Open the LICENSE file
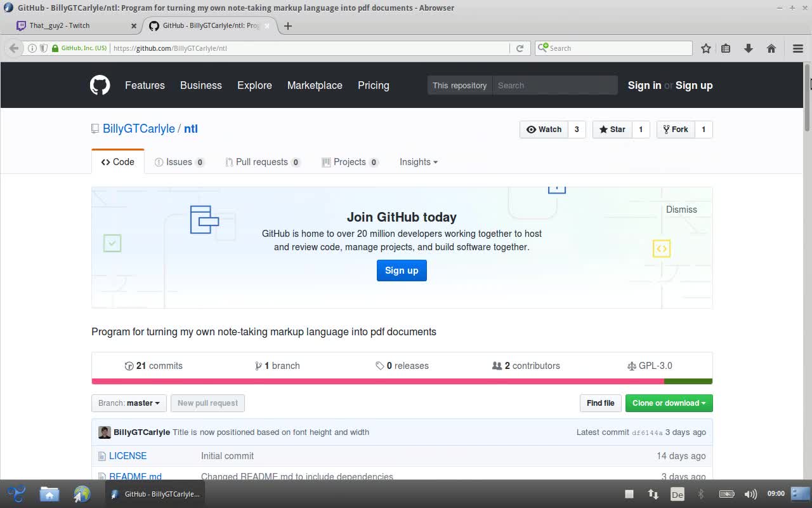 point(128,456)
